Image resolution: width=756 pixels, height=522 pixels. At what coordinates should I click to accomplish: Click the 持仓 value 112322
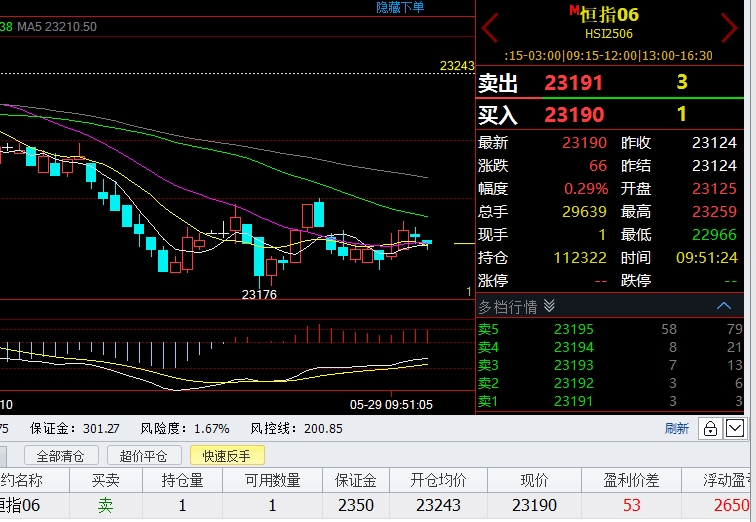[x=580, y=258]
